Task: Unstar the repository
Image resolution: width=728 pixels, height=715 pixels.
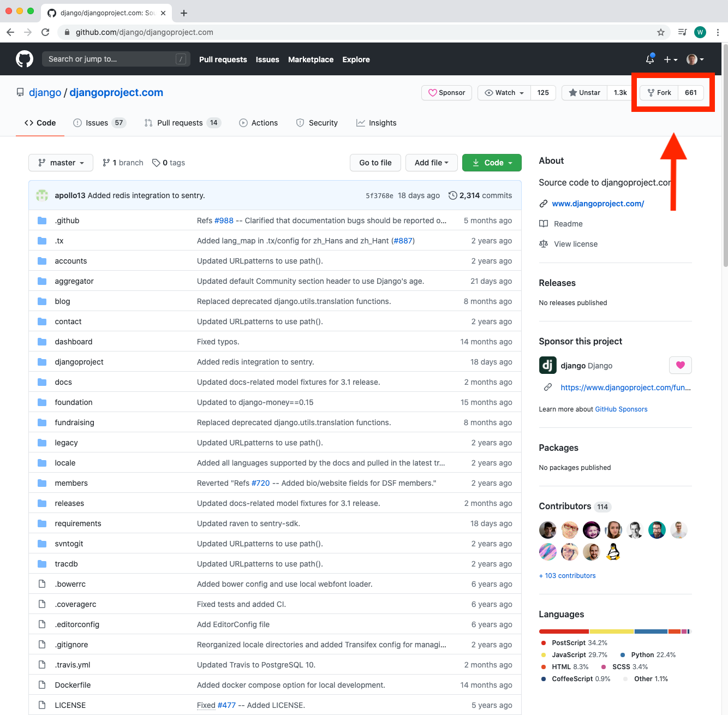Action: tap(584, 93)
